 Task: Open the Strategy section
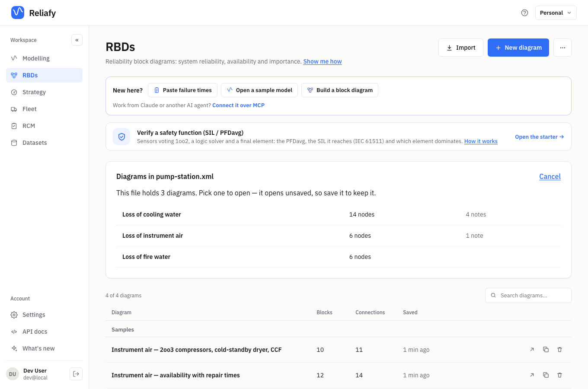click(44, 92)
